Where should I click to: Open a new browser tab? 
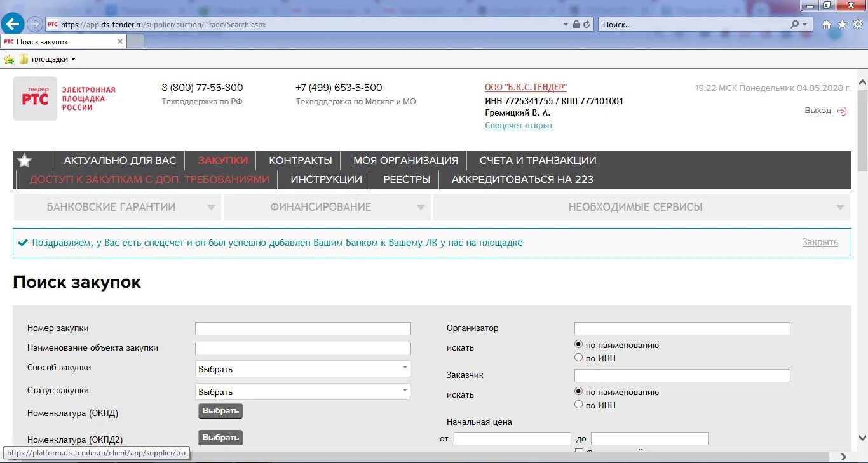pyautogui.click(x=136, y=41)
